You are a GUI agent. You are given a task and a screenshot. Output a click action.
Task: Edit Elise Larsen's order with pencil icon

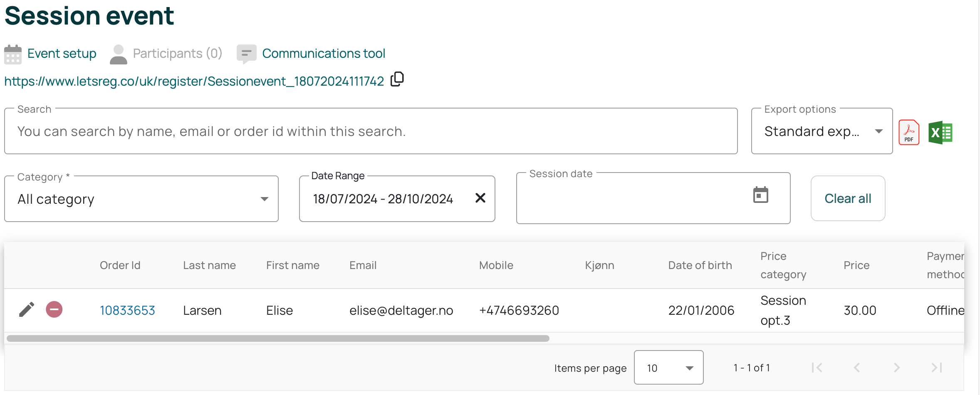point(27,310)
